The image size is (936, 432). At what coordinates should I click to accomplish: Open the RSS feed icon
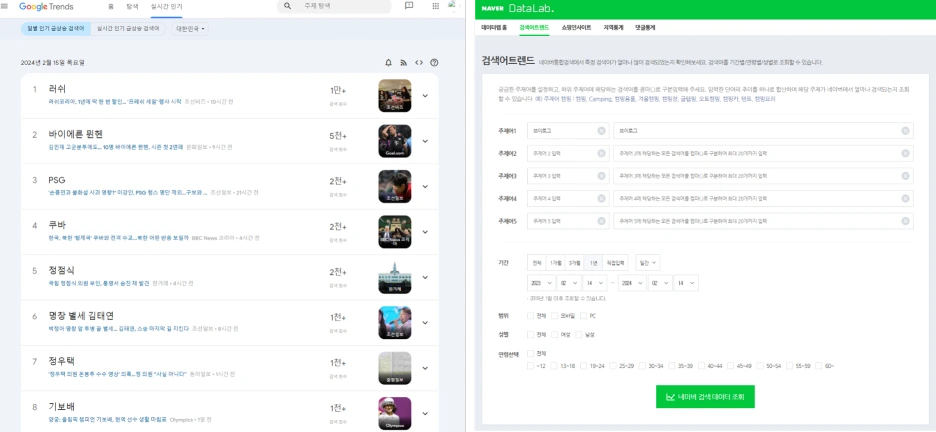pyautogui.click(x=404, y=63)
